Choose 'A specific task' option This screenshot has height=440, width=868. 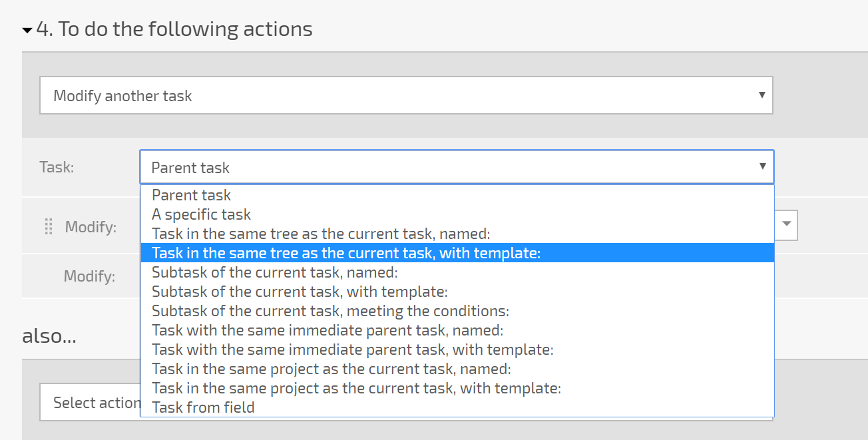pyautogui.click(x=457, y=214)
